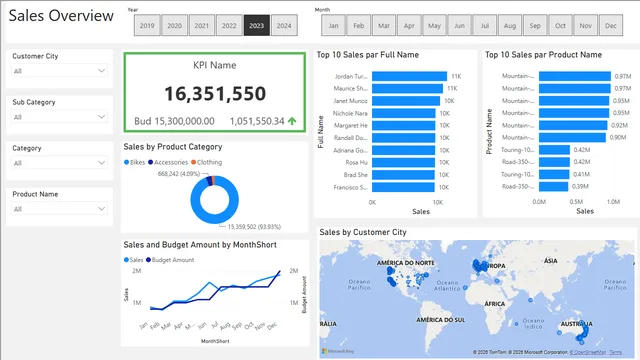640x360 pixels.
Task: Click the KPI value 16,351,550
Action: (x=215, y=93)
